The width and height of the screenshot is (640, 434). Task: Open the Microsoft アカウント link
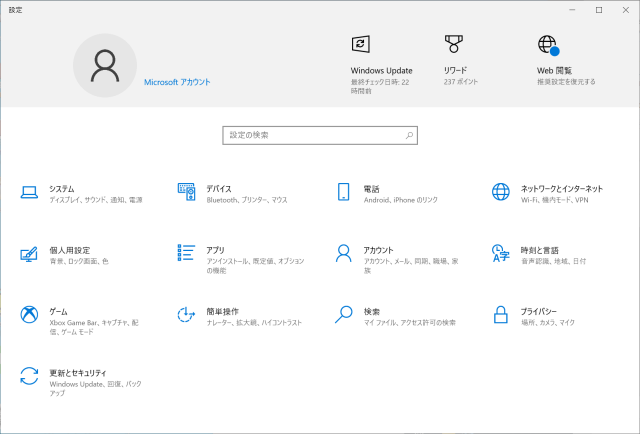(177, 82)
